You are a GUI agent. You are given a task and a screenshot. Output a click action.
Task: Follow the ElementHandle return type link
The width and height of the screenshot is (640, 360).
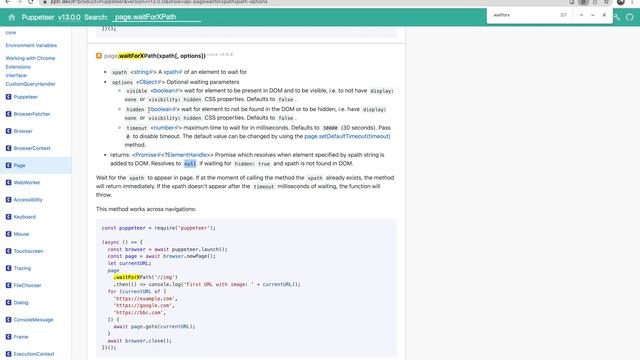coord(187,155)
